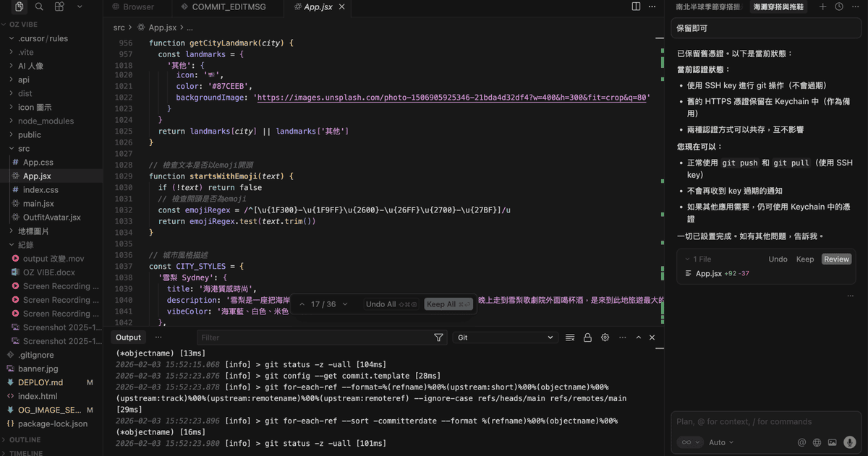Viewport: 868px width, 456px height.
Task: Focus the output Filter input field
Action: (314, 337)
